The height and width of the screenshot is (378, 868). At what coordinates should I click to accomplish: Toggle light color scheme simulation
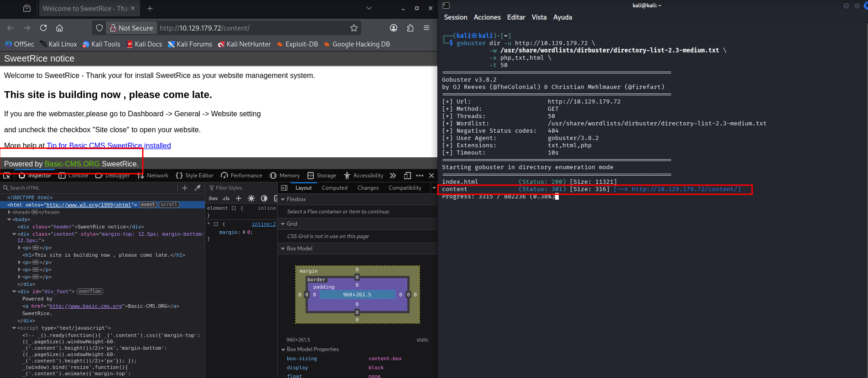pyautogui.click(x=251, y=198)
